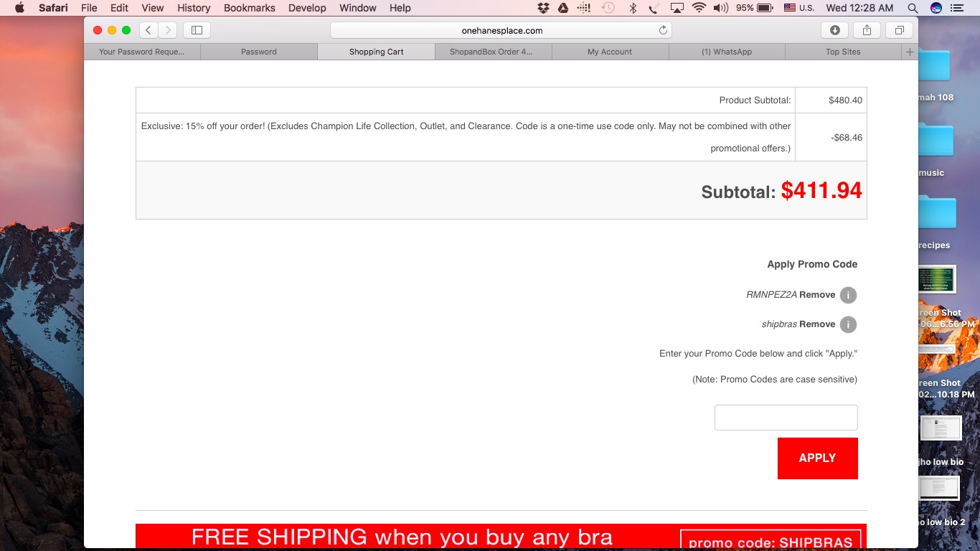This screenshot has width=980, height=551.
Task: Show Safari downloads
Action: 835,30
